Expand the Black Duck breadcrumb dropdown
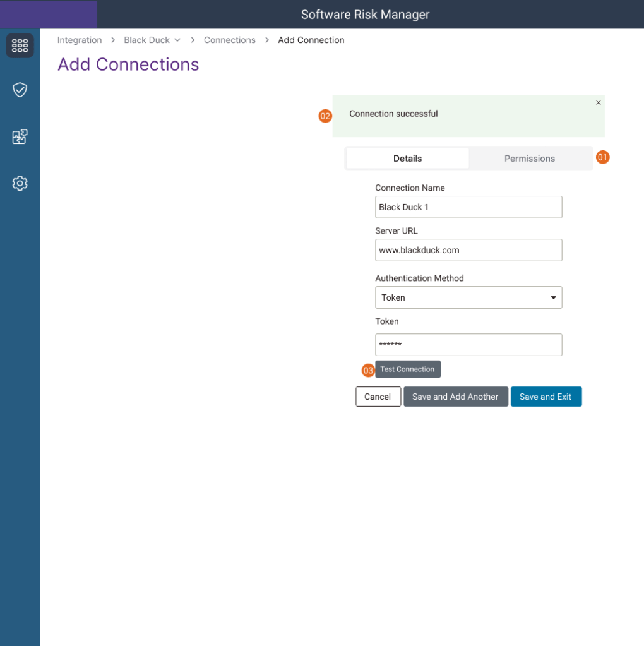Screen dimensions: 644x646 (177, 40)
